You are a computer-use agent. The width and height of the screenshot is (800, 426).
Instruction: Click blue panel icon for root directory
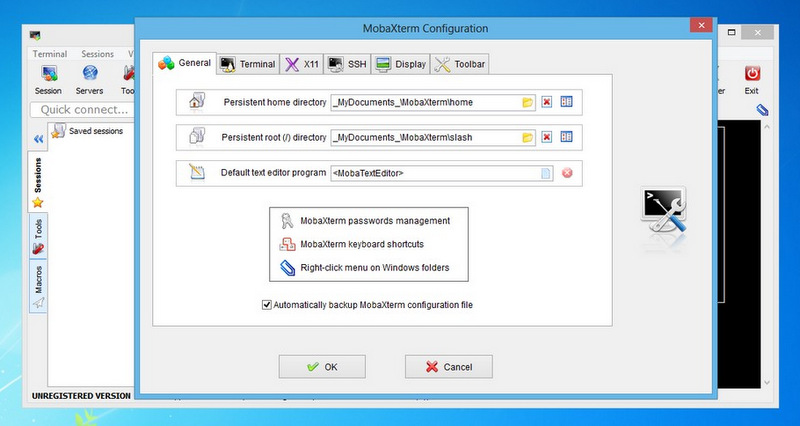click(566, 137)
